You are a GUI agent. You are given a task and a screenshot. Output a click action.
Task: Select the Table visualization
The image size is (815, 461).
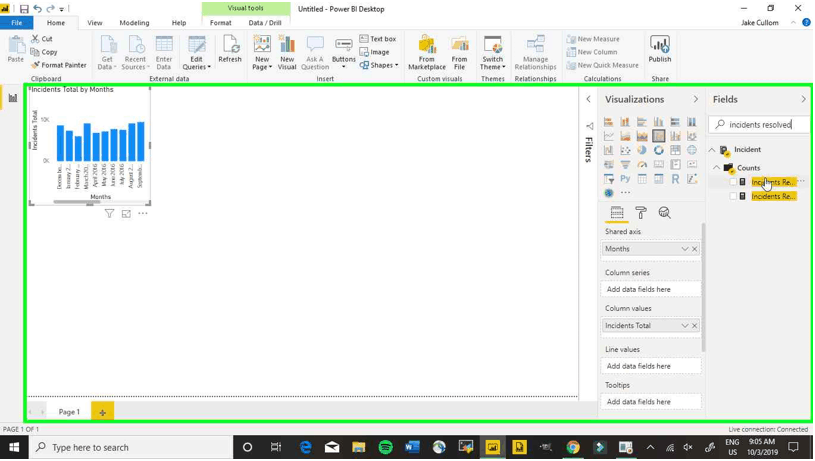[x=641, y=179]
